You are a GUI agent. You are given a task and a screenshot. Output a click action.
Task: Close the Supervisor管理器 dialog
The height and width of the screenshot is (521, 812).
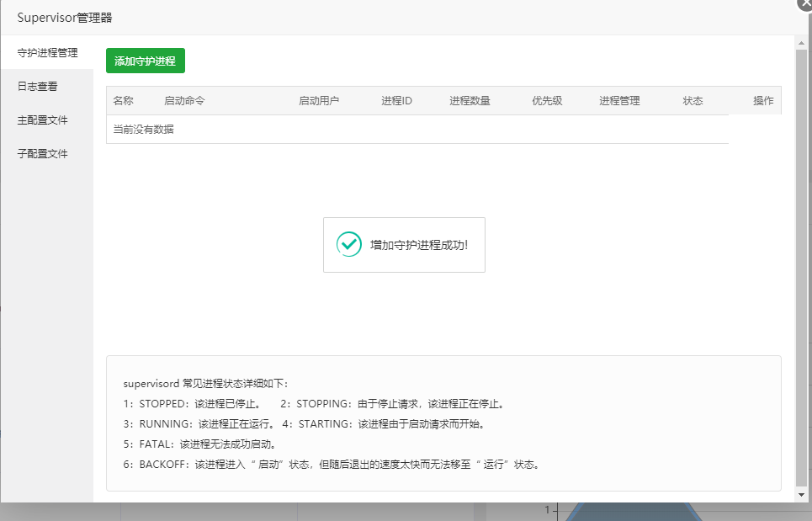[x=805, y=3]
